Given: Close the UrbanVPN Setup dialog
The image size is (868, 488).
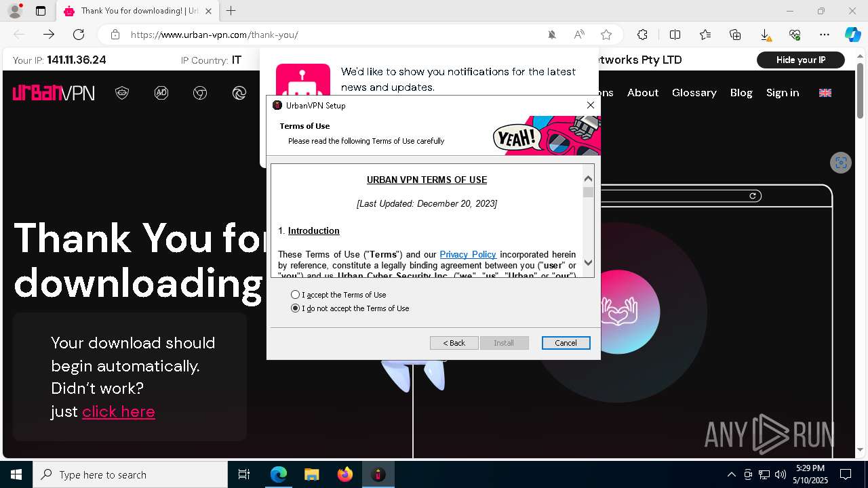Looking at the screenshot, I should (x=591, y=105).
